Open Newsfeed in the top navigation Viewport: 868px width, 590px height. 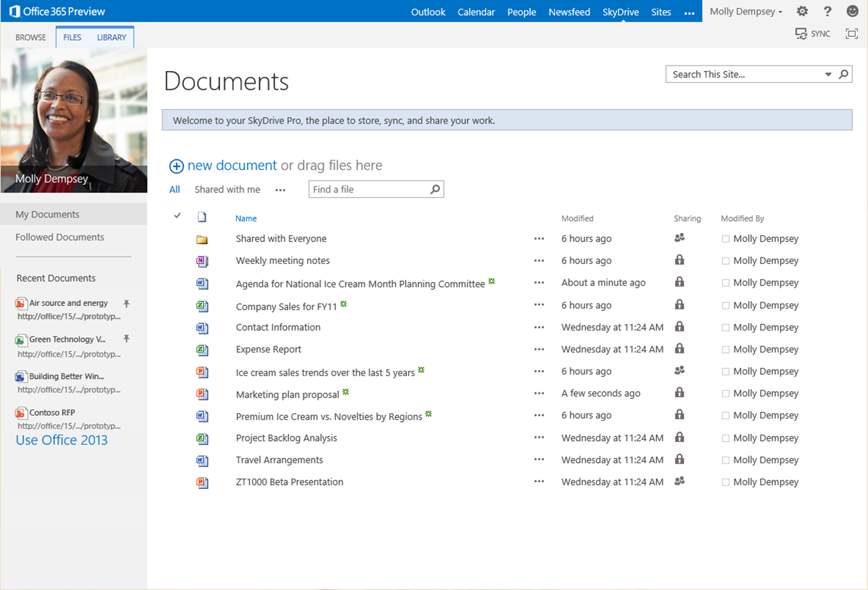click(x=569, y=12)
